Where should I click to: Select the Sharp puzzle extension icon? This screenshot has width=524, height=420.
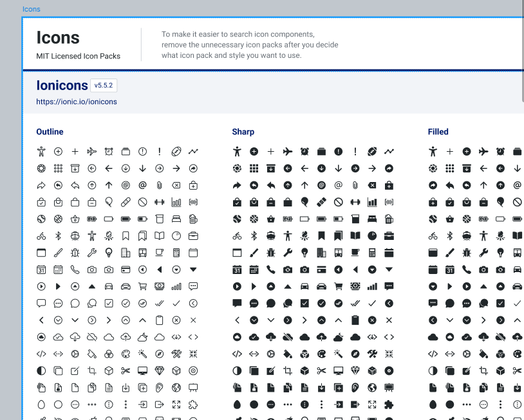pyautogui.click(x=389, y=405)
